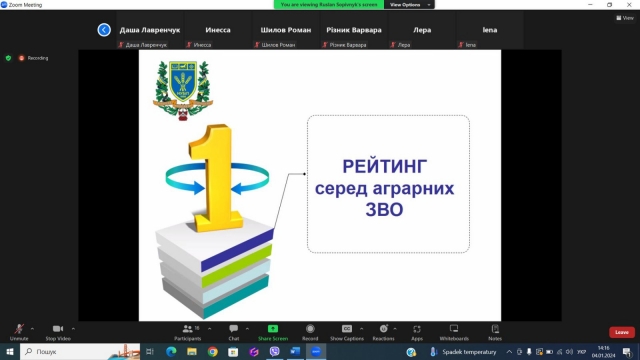Screen dimensions: 640x360
Task: Open the clock and date 04.01.2024
Action: click(603, 351)
